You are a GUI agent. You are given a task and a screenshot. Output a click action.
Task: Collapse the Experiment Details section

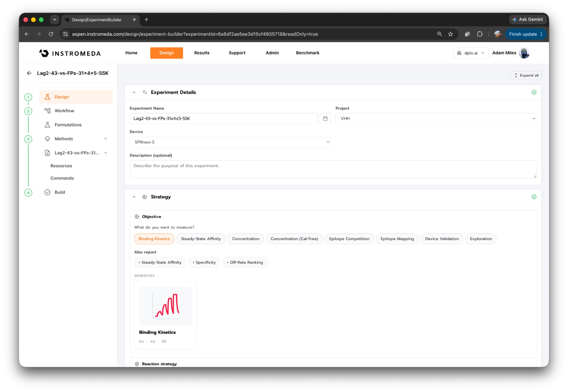coord(134,92)
